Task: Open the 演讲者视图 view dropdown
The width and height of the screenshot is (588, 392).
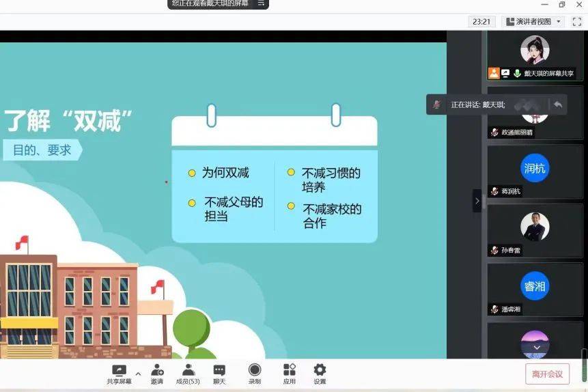Action: (x=533, y=21)
